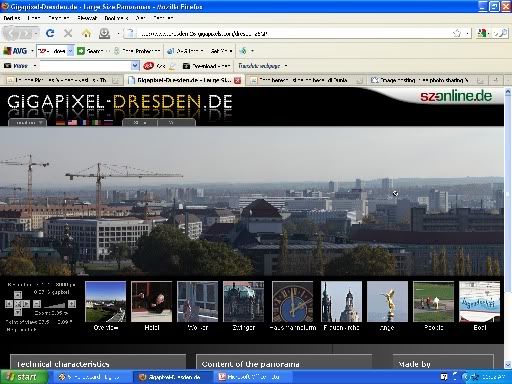Screen dimensions: 512x384
Task: Switch to the third browser tab
Action: pyautogui.click(x=306, y=80)
